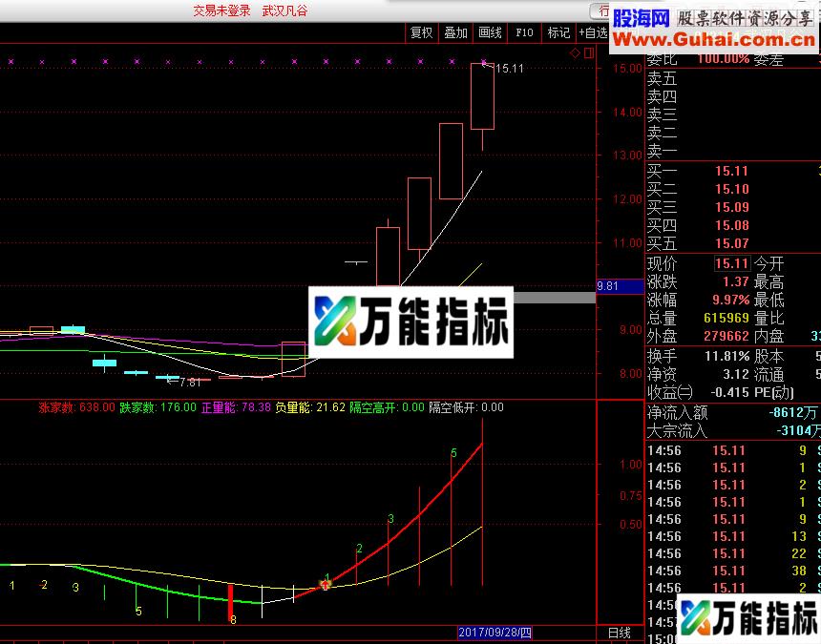Screen dimensions: 821x644
Task: Click +自选 to add stock to watchlist
Action: click(594, 31)
